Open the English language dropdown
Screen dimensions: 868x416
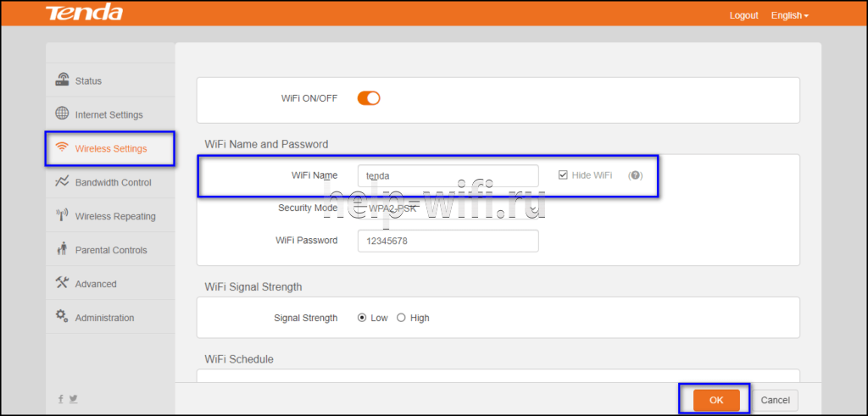tap(789, 15)
